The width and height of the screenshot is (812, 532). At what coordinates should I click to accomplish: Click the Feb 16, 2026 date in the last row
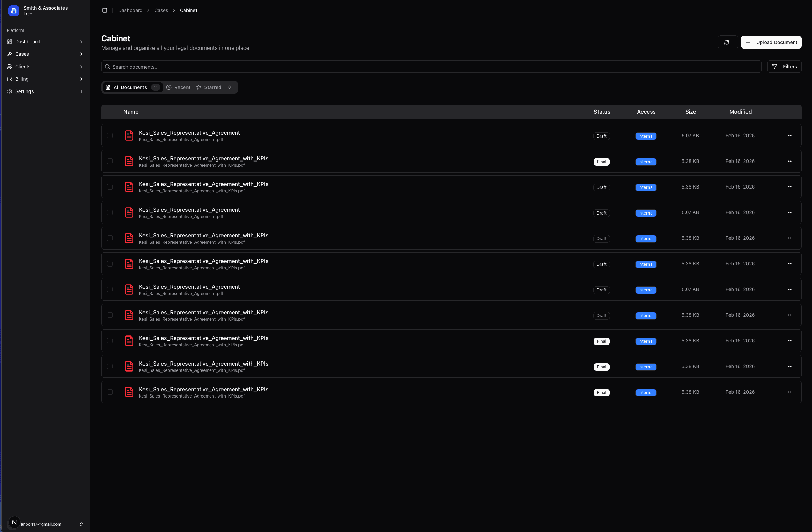740,392
